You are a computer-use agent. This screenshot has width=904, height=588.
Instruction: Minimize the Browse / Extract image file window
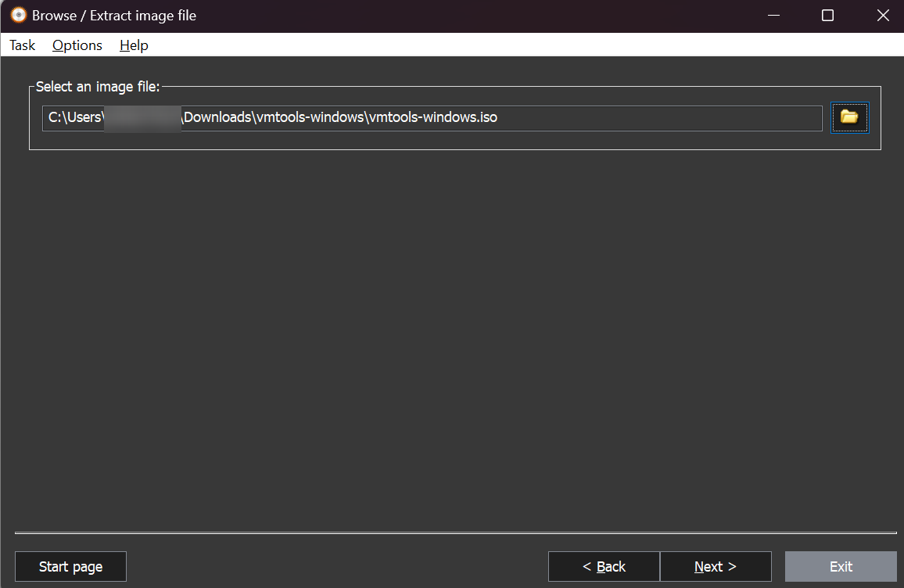point(773,16)
